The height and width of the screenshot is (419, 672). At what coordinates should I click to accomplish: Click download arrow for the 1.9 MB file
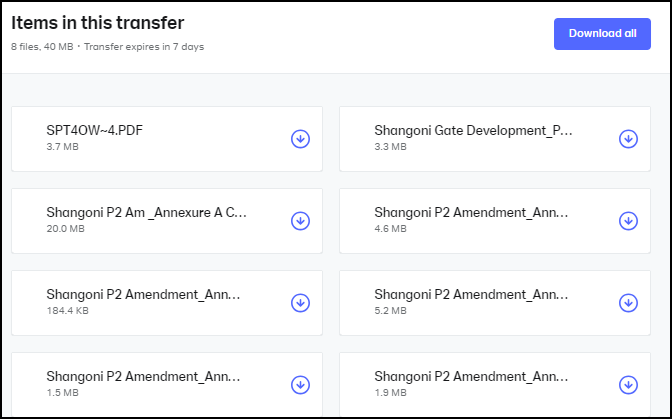tap(628, 384)
